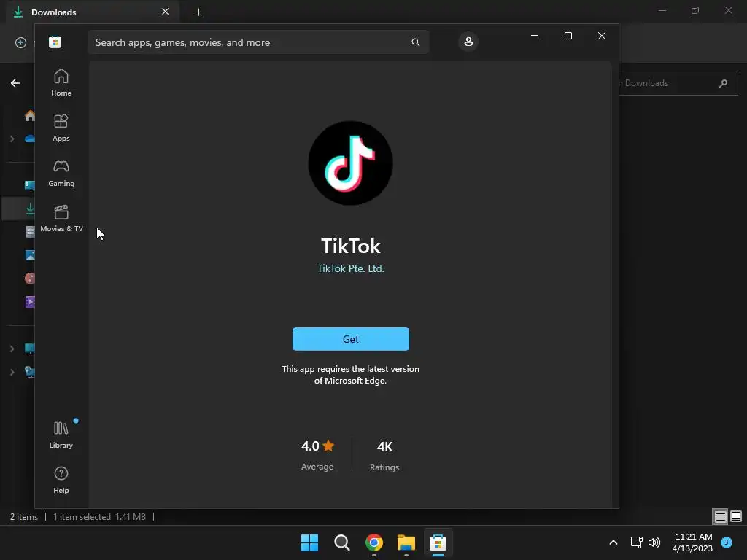Click the search magnifier in Store
The image size is (747, 560).
415,42
